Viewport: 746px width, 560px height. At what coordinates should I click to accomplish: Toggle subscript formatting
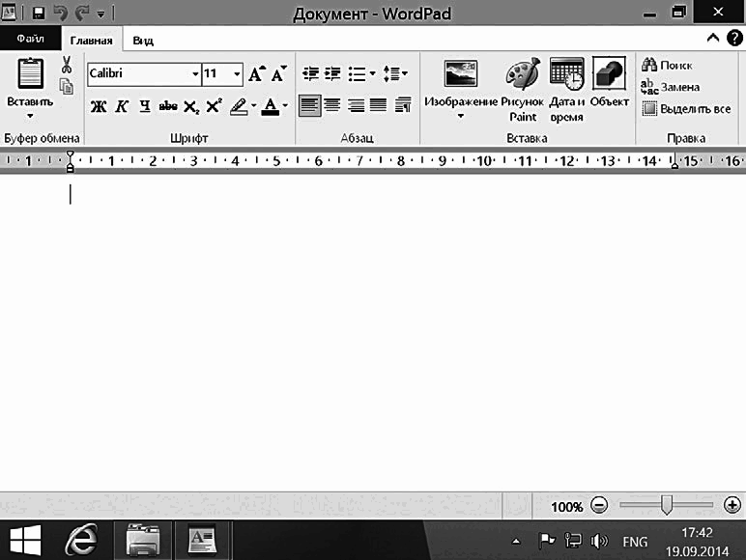click(191, 107)
